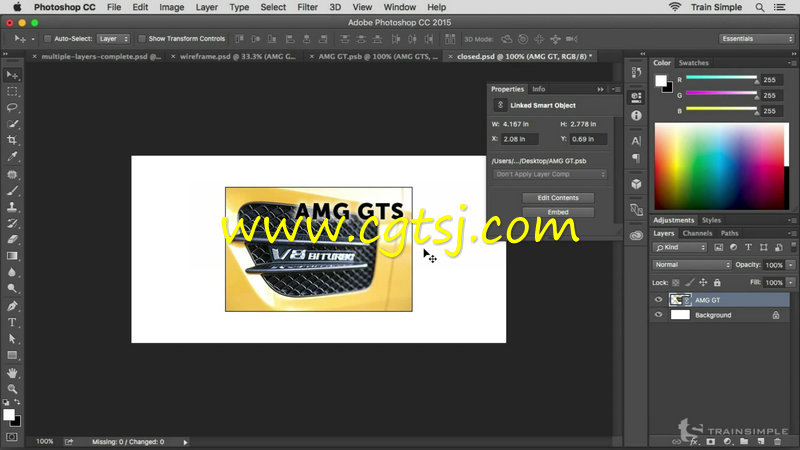Open the Window menu
This screenshot has width=800, height=450.
tap(399, 7)
